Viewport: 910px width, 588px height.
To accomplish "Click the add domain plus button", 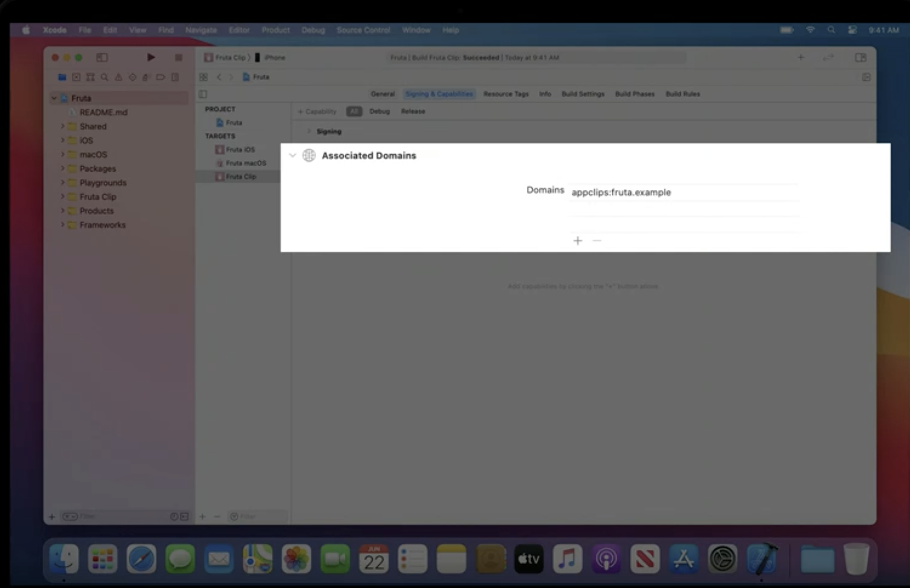I will (577, 241).
